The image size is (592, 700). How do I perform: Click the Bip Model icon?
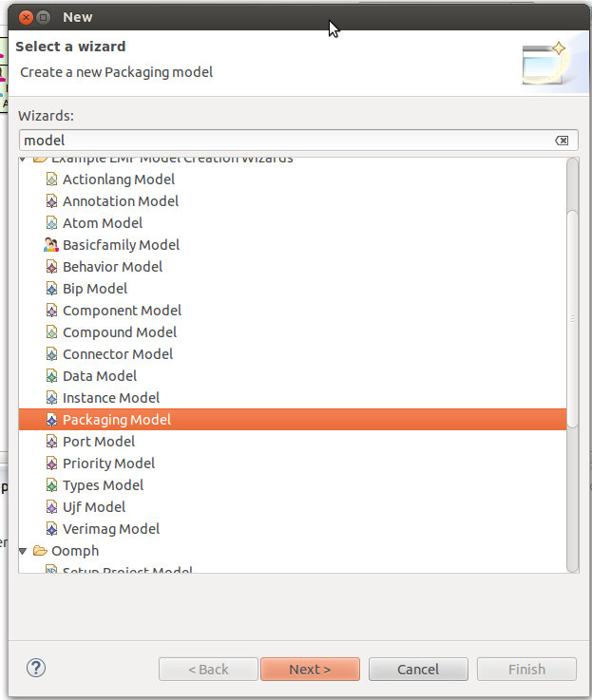51,289
